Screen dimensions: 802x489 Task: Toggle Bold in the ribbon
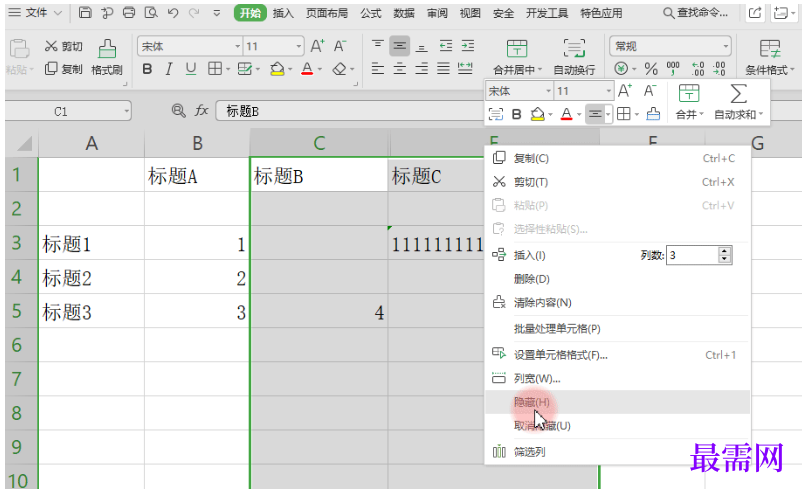click(x=147, y=69)
